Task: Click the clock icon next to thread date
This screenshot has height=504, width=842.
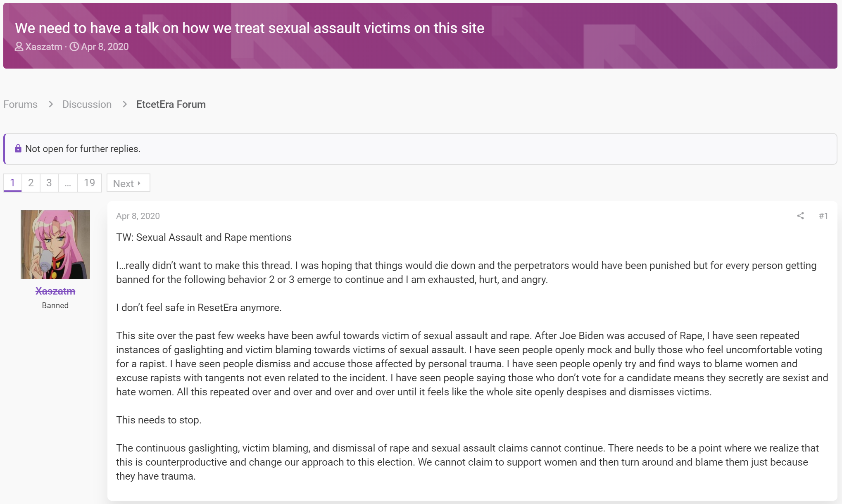Action: coord(74,47)
